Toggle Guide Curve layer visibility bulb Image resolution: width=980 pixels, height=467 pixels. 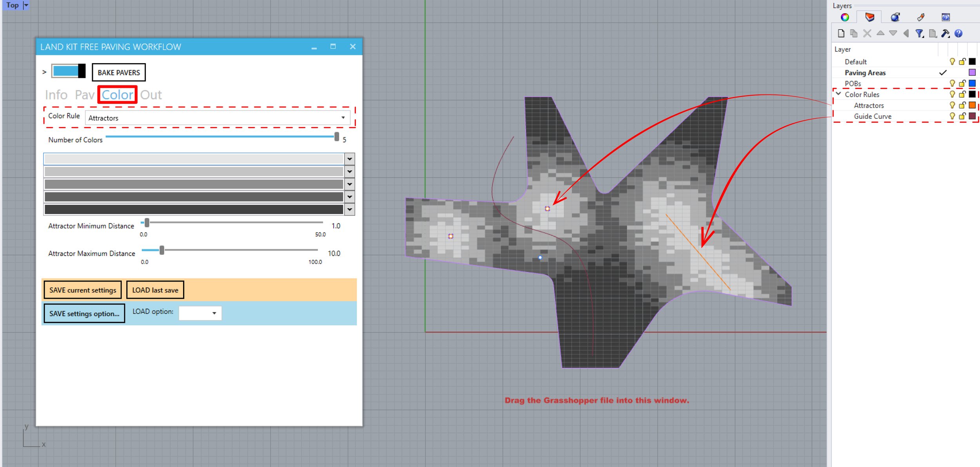click(952, 116)
